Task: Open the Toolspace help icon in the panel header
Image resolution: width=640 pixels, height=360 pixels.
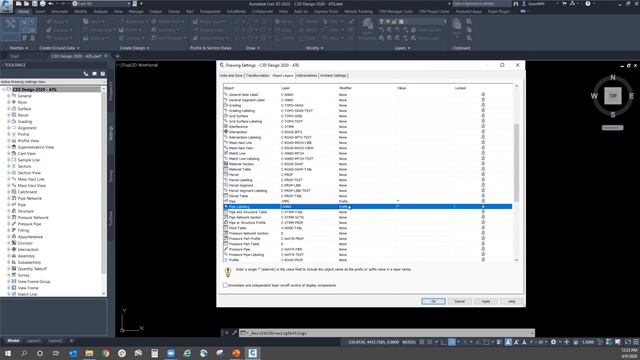Action: [x=103, y=74]
